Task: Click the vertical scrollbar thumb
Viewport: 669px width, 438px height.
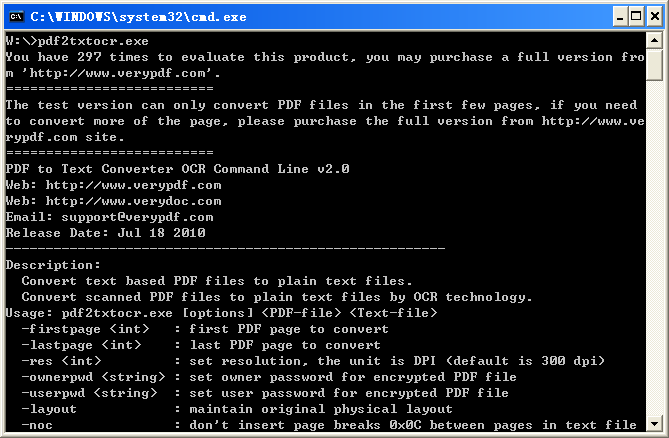Action: click(654, 64)
